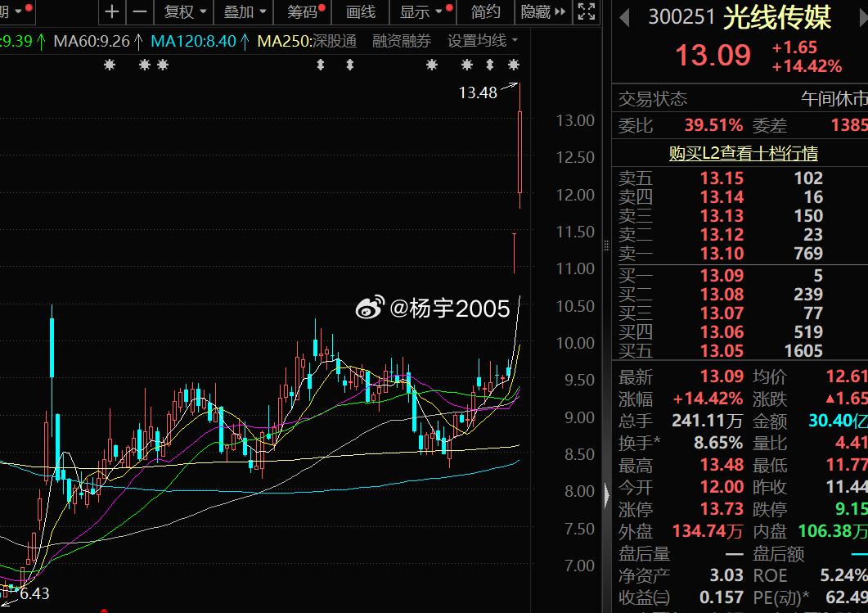Viewport: 868px width, 613px height.
Task: Open 购买L2查看十档行情 link
Action: coord(743,153)
